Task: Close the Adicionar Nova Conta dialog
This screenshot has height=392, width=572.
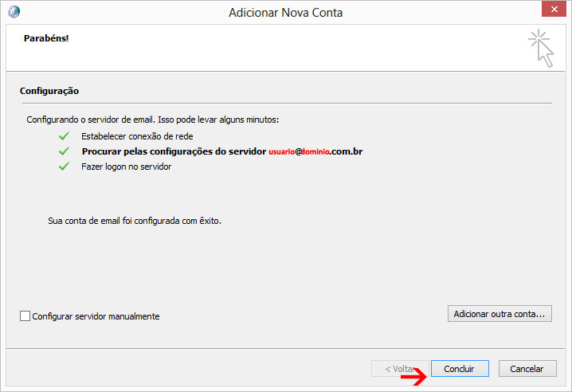Action: pyautogui.click(x=554, y=9)
